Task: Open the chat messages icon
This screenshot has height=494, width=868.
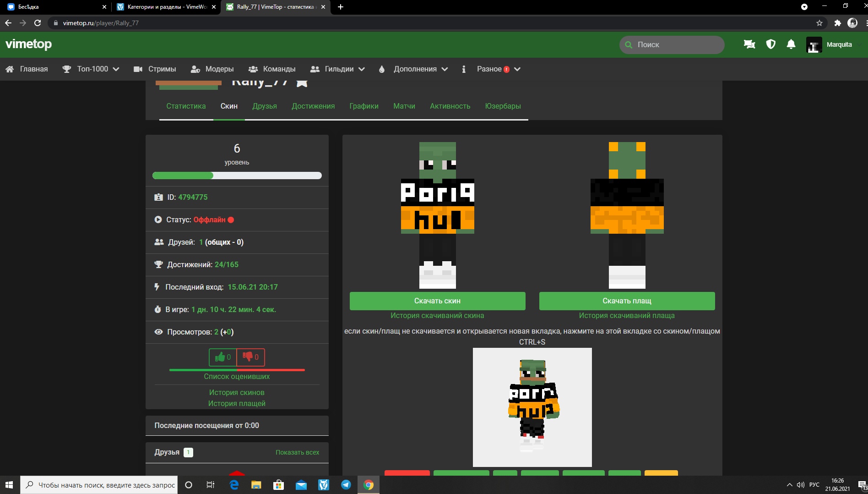Action: (749, 44)
